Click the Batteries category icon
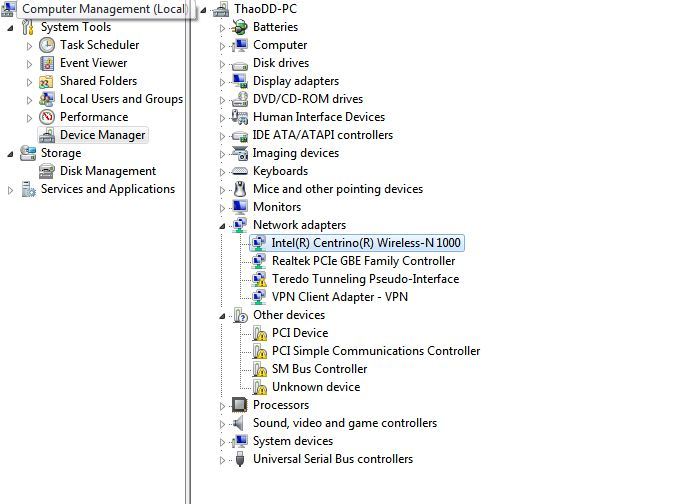Screen dimensions: 700x504 240,27
